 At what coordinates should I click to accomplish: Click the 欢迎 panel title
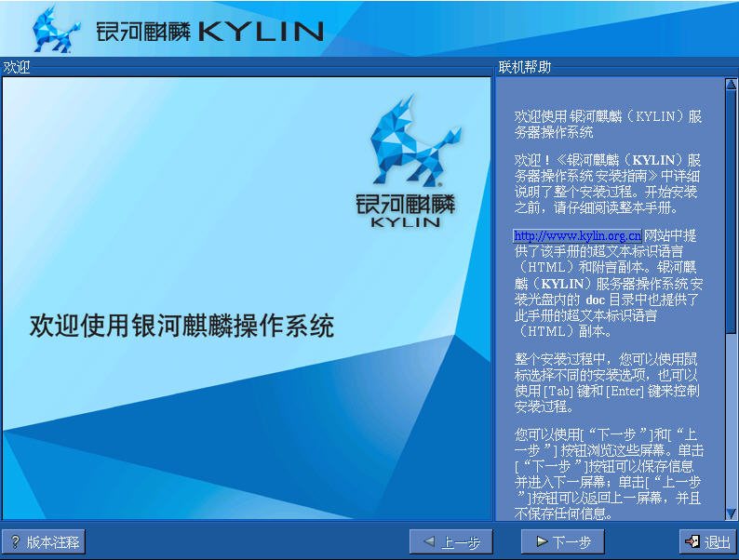point(17,67)
